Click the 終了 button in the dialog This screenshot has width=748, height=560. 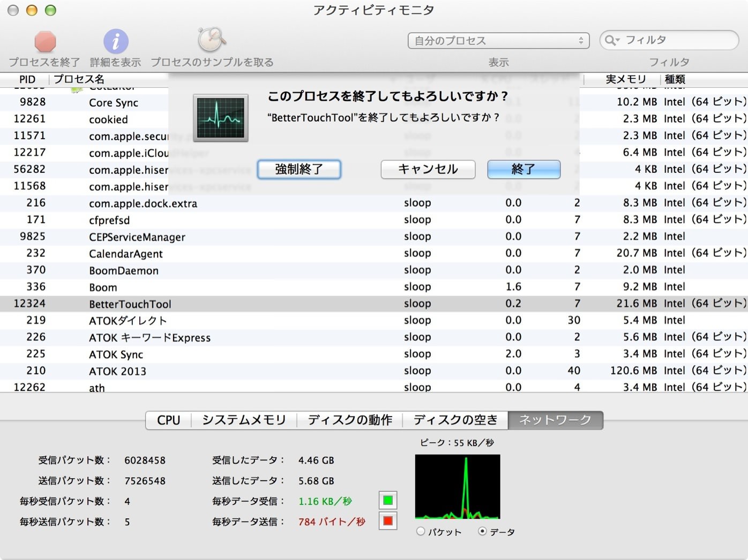523,169
